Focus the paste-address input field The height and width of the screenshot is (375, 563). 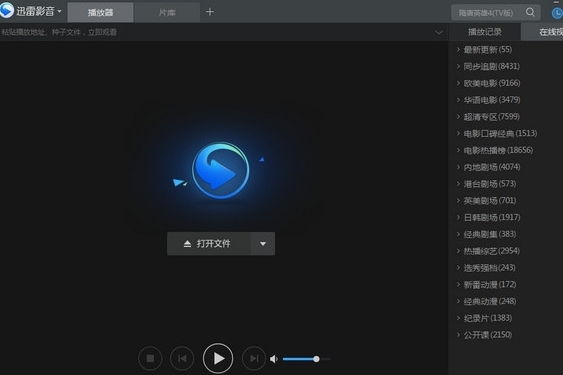coord(215,32)
